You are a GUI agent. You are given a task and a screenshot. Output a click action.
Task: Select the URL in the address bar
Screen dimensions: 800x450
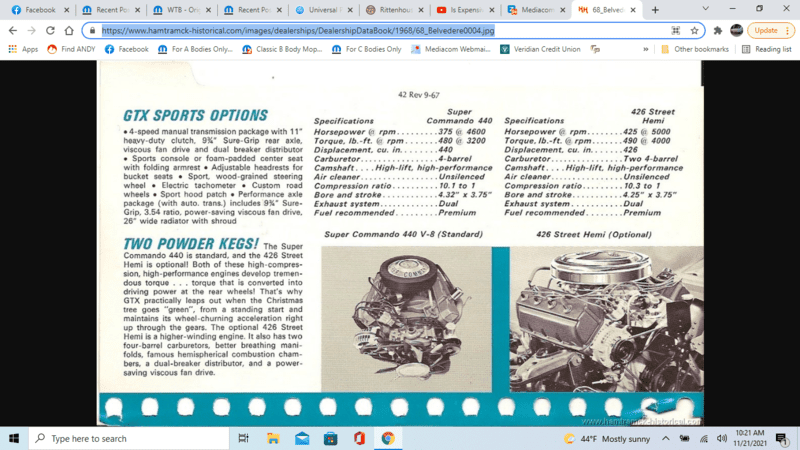(x=298, y=31)
